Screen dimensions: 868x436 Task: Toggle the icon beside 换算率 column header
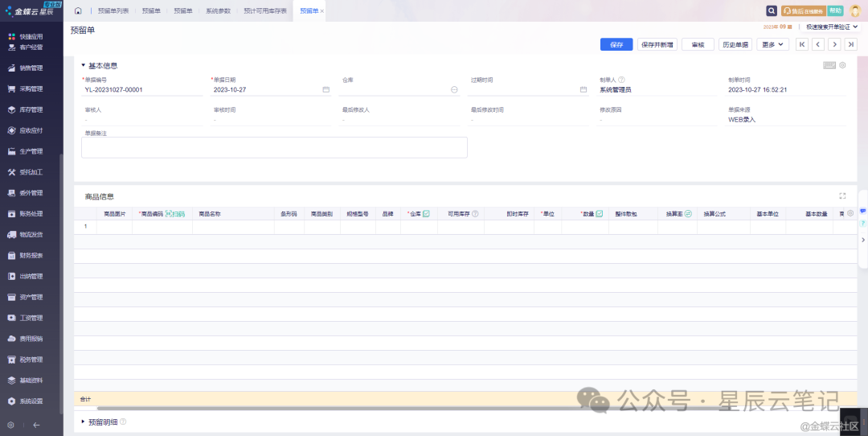pyautogui.click(x=688, y=214)
